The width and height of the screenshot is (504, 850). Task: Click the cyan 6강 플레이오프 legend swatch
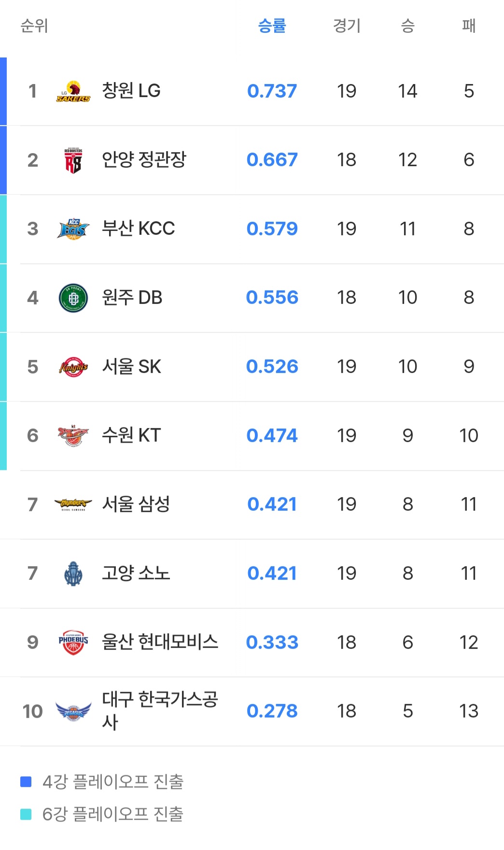26,814
